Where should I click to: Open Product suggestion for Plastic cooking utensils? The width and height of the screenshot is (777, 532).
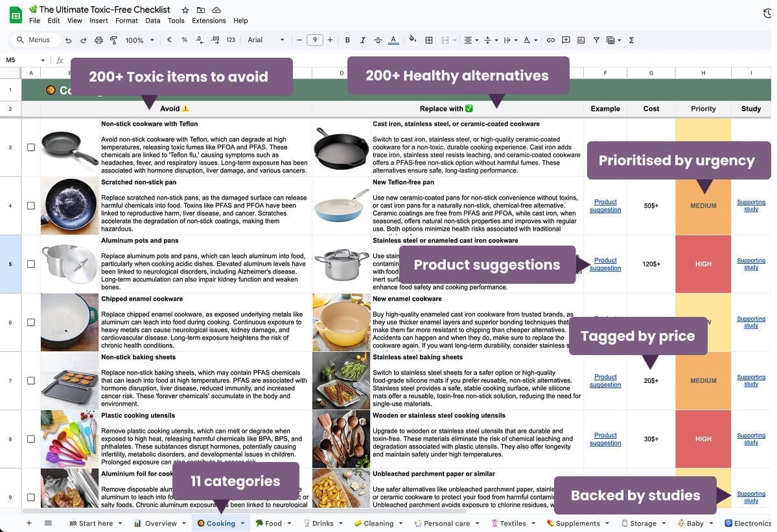(x=605, y=439)
